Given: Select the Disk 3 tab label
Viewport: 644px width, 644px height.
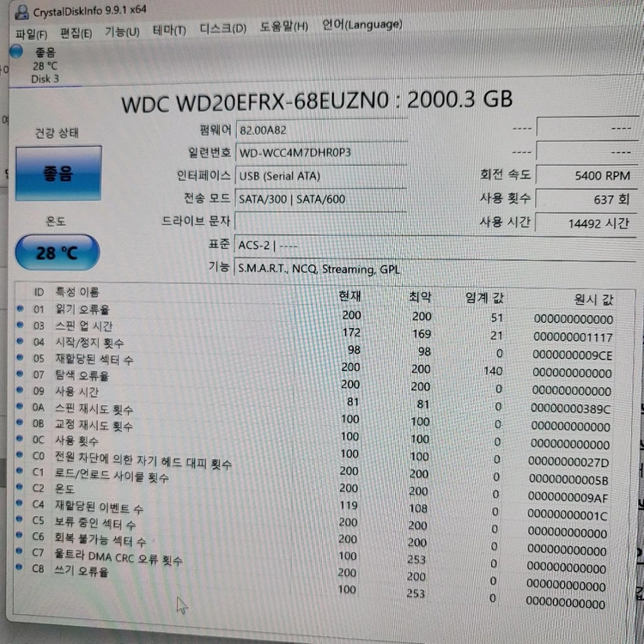Looking at the screenshot, I should click(46, 79).
